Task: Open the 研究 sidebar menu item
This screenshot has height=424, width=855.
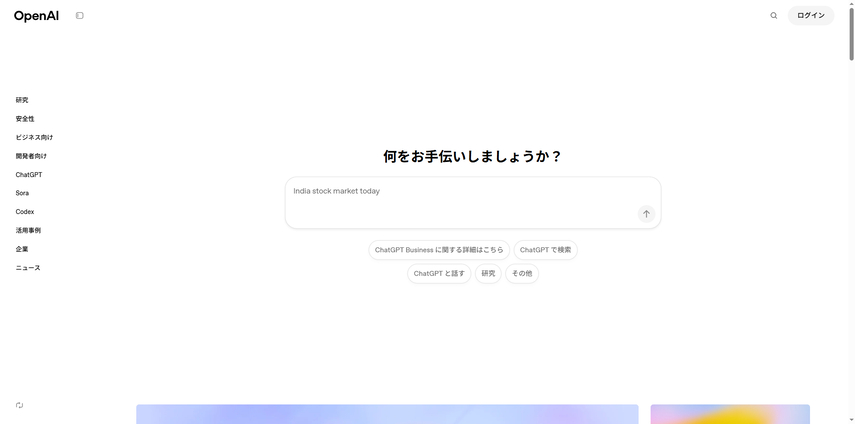Action: click(x=22, y=100)
